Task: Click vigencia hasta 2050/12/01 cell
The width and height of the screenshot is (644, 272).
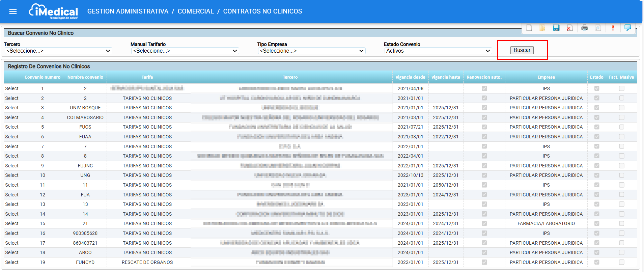Action: pos(446,185)
